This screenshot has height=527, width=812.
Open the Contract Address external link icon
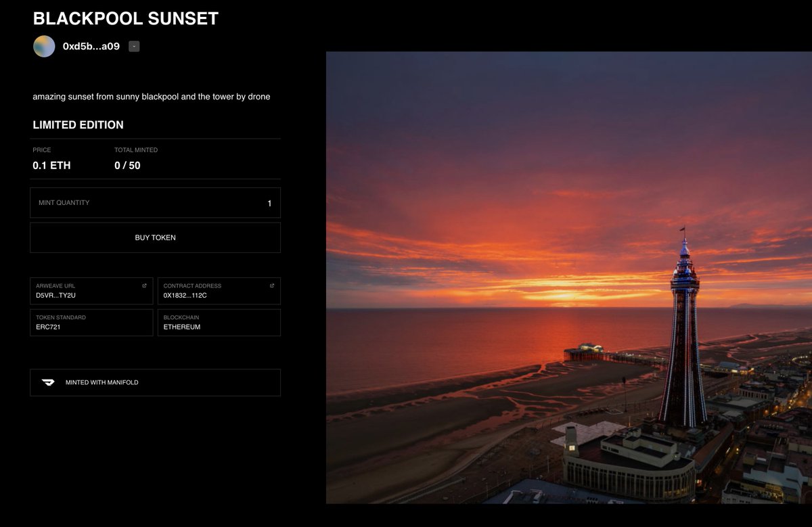click(272, 285)
